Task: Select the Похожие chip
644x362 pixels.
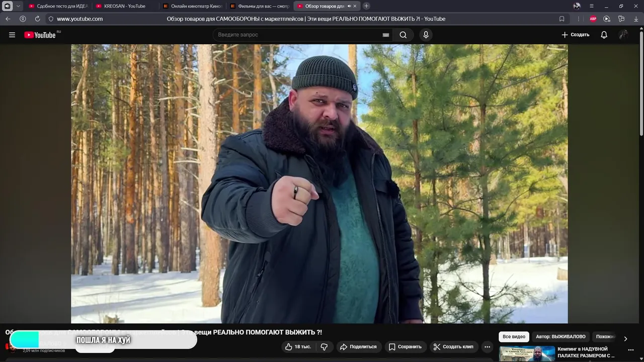Action: tap(605, 337)
